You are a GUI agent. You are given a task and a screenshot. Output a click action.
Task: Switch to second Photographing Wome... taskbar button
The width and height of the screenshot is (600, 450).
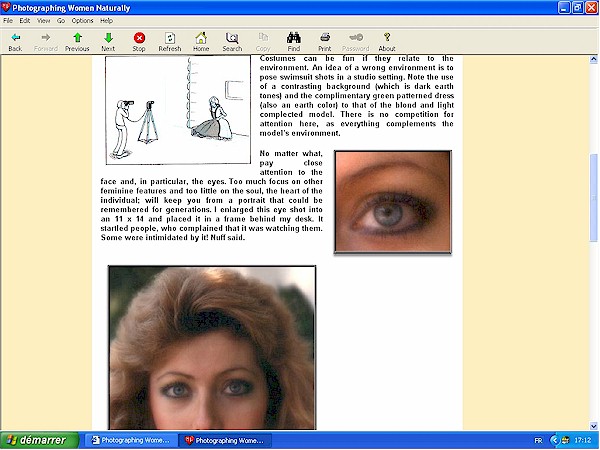click(225, 440)
